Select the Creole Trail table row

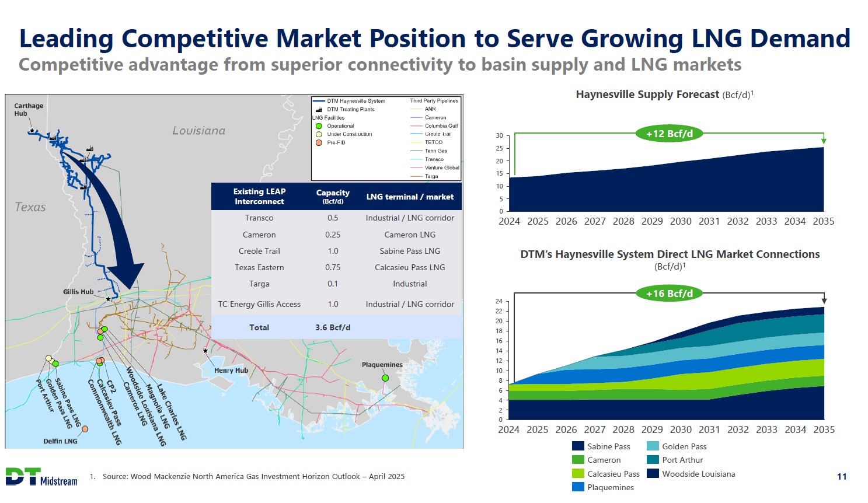[336, 251]
